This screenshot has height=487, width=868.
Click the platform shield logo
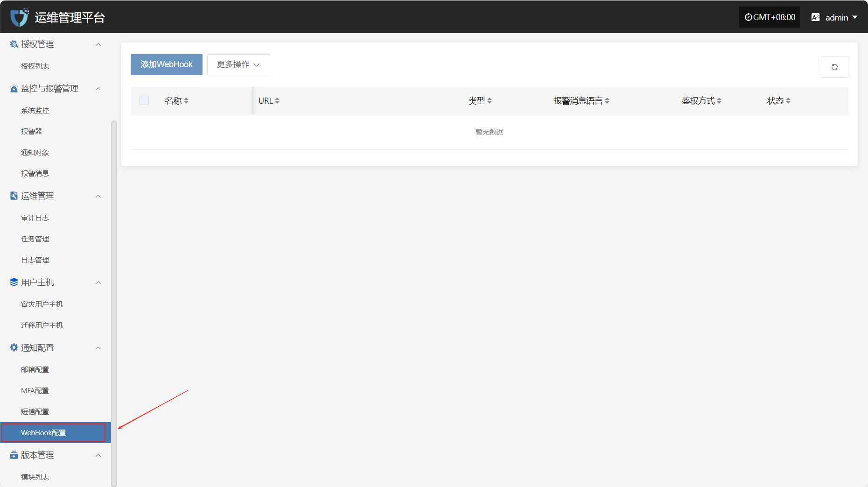tap(19, 17)
